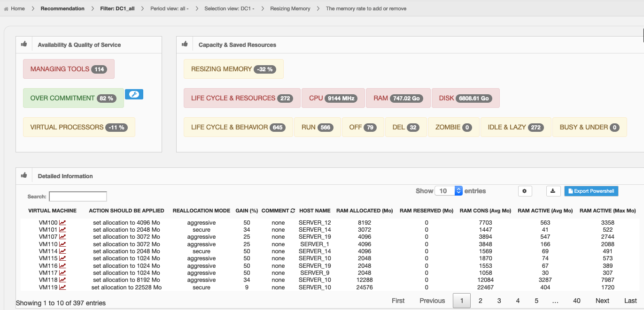Viewport: 644px width, 310px height.
Task: Click thumbs-up icon of Availability & Quality panel
Action: point(24,44)
